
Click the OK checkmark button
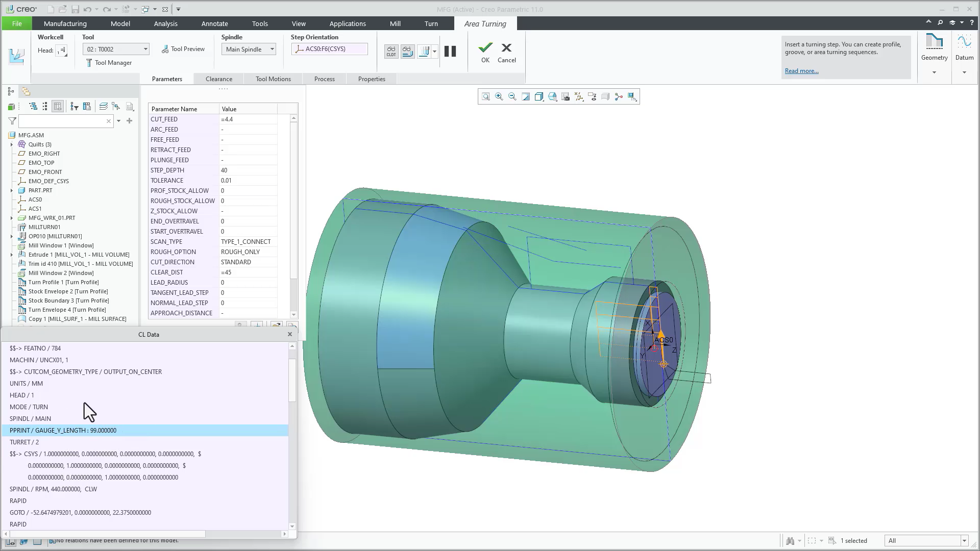click(485, 52)
